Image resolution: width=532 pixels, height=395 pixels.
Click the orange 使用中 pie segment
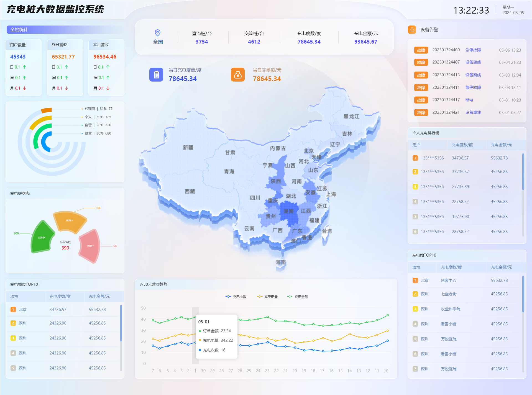tap(69, 221)
